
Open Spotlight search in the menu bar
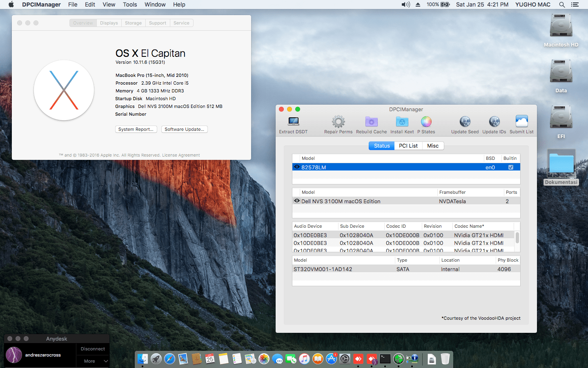point(562,4)
